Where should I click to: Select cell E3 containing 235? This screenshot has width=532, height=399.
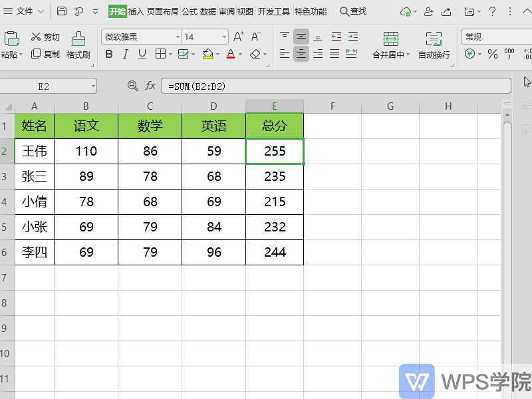coord(275,176)
